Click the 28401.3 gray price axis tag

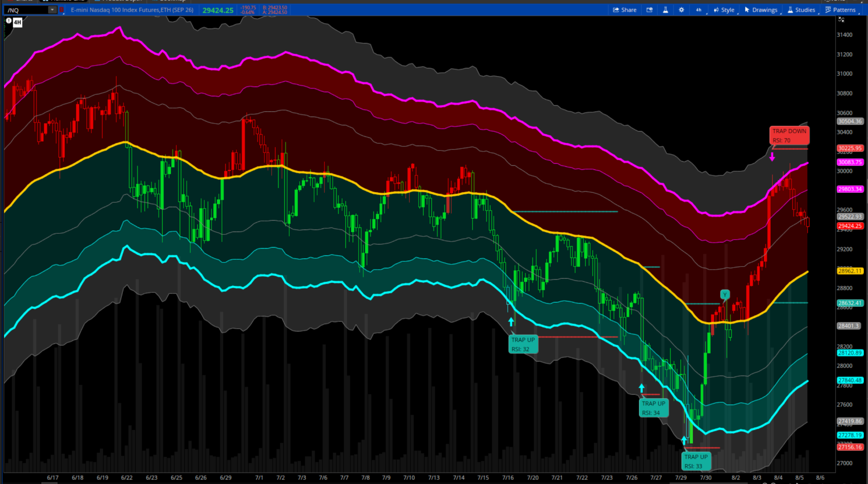coord(849,326)
